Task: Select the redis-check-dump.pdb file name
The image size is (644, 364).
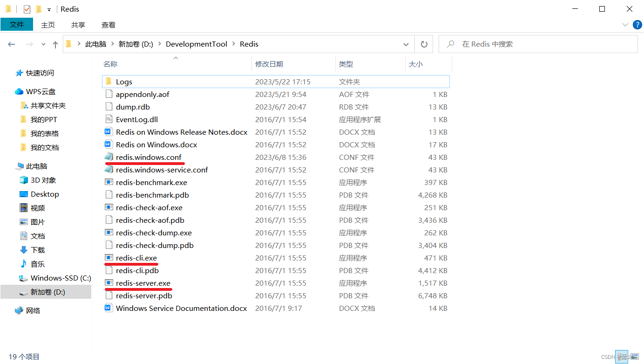Action: pos(155,245)
